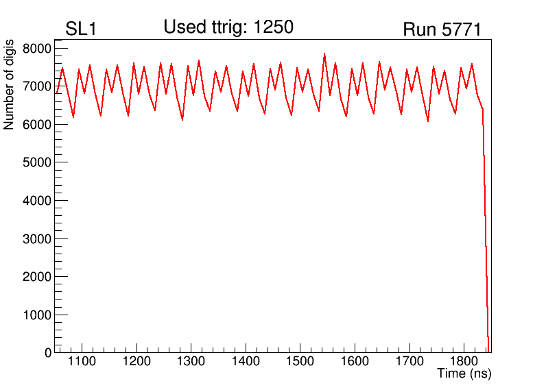Select the 0 label at the y-axis origin
546x392 pixels.
[47, 352]
